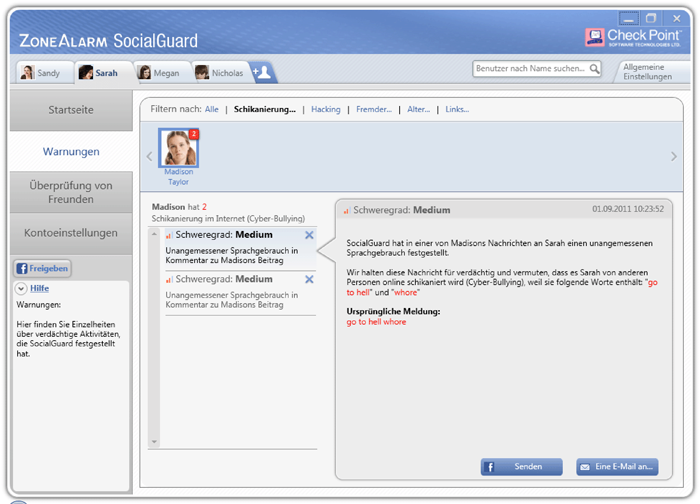
Task: Click the Hilfe link
Action: [39, 288]
